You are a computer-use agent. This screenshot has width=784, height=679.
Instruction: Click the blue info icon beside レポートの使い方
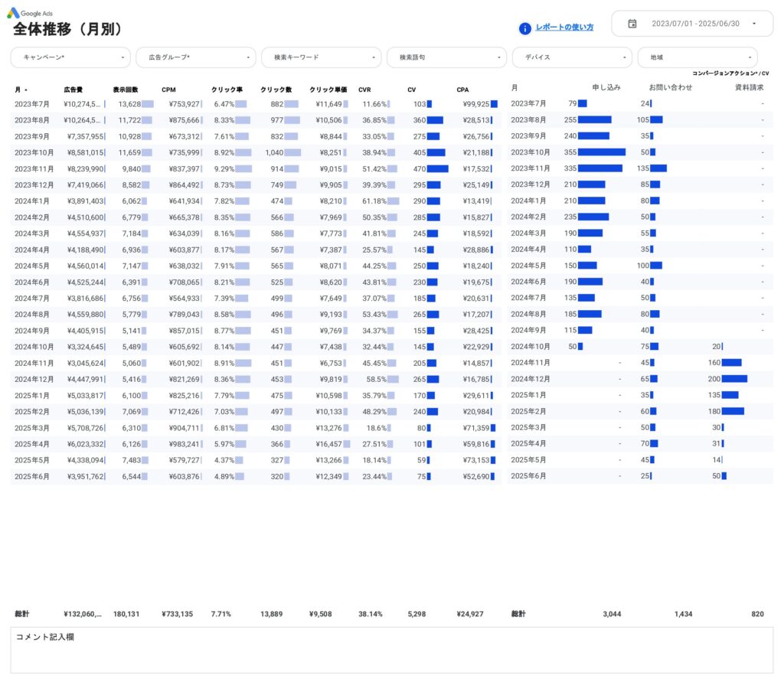[524, 28]
